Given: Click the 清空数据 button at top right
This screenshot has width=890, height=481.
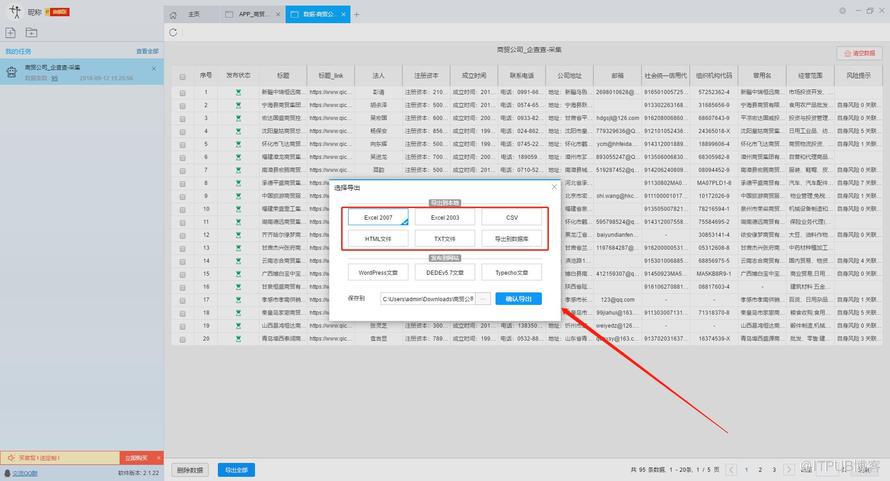Looking at the screenshot, I should click(859, 53).
